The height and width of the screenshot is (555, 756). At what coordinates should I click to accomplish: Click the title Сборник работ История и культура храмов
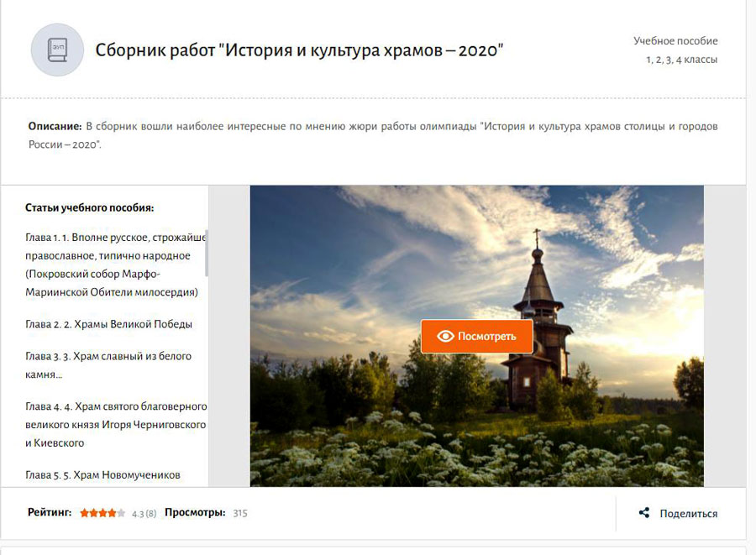299,50
